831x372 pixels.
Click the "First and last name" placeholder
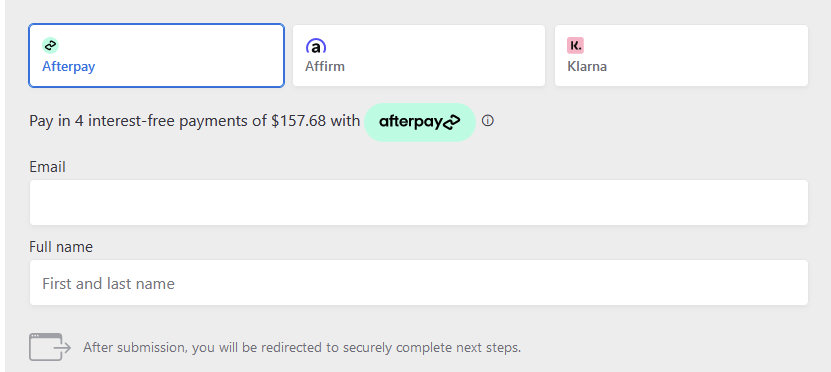pos(108,284)
